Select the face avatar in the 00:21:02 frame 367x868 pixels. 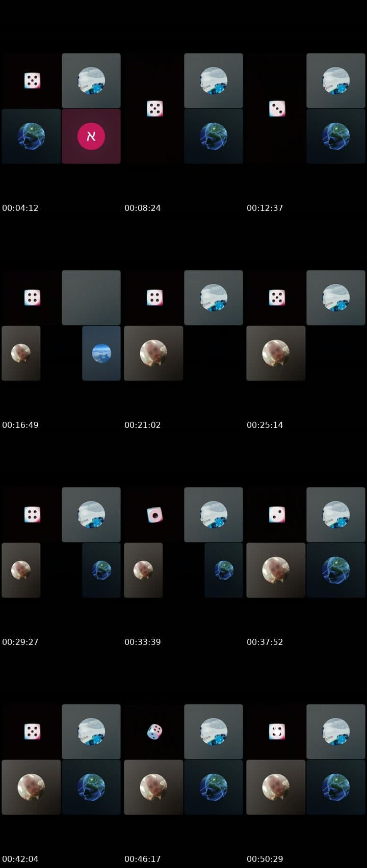pos(153,353)
